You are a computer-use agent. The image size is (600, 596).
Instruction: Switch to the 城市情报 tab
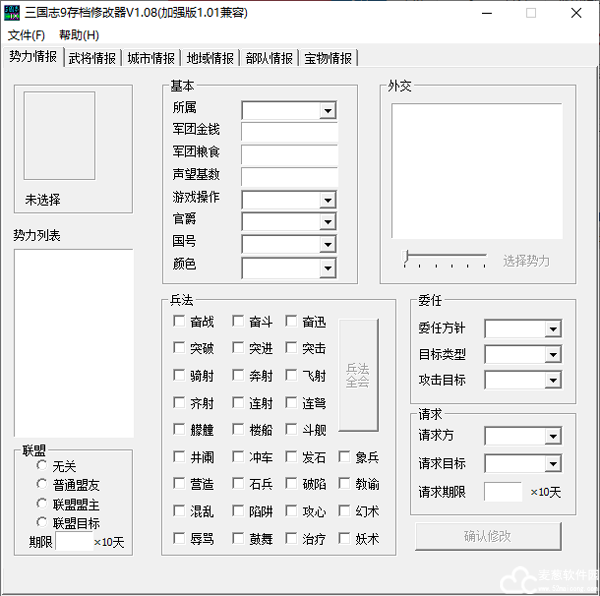click(x=151, y=58)
